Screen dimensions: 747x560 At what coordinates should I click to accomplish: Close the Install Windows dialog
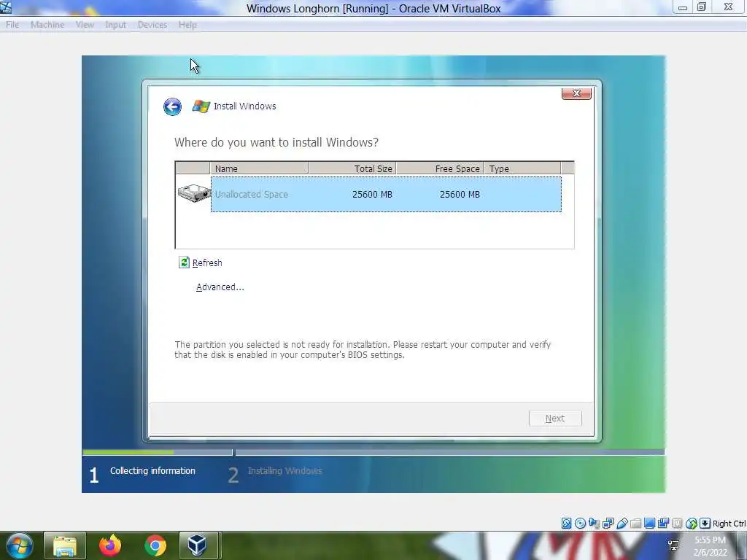(576, 93)
